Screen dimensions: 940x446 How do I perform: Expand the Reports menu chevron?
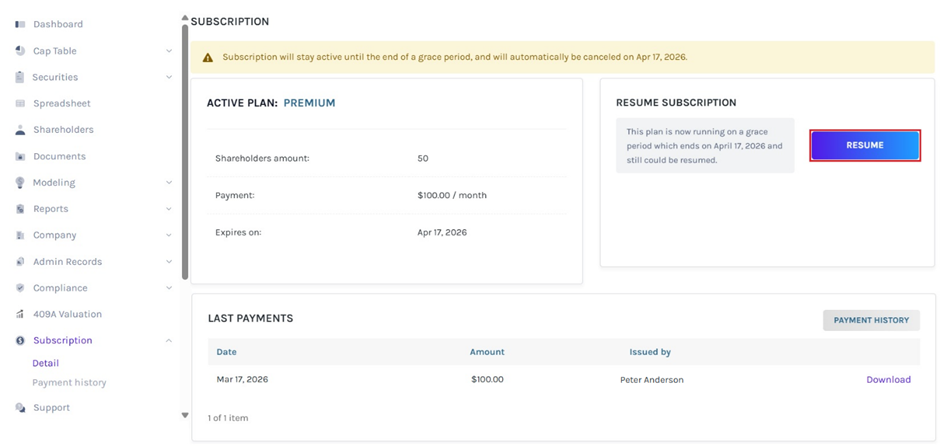[169, 209]
